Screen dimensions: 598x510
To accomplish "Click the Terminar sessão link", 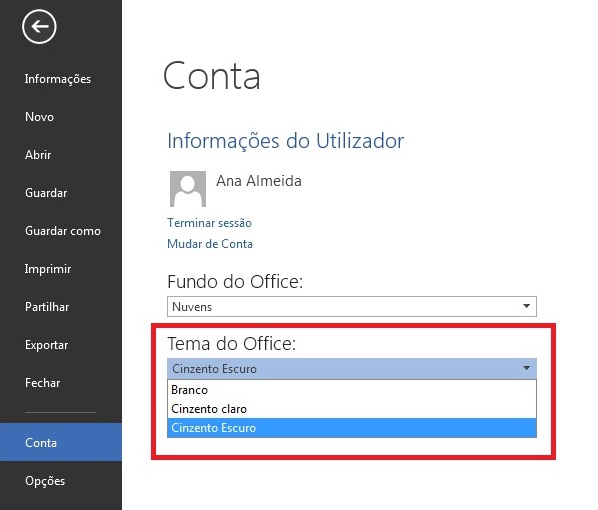I will (209, 223).
